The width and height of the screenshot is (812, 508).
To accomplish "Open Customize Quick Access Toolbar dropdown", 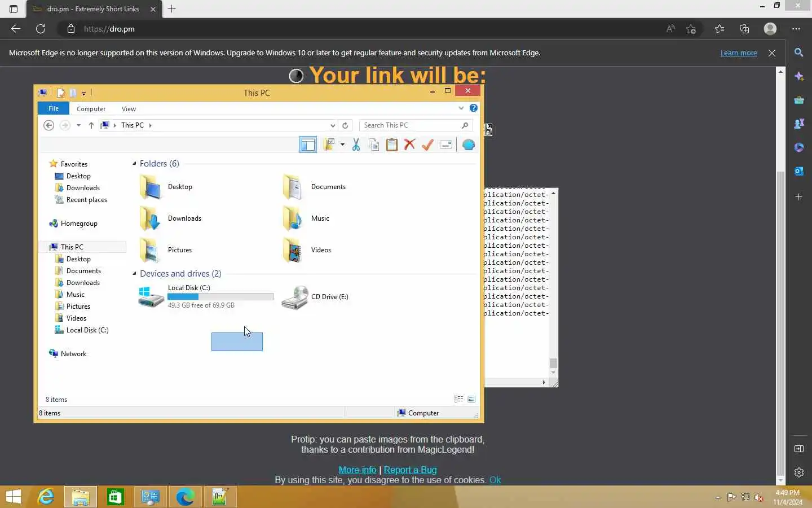I will coord(83,93).
